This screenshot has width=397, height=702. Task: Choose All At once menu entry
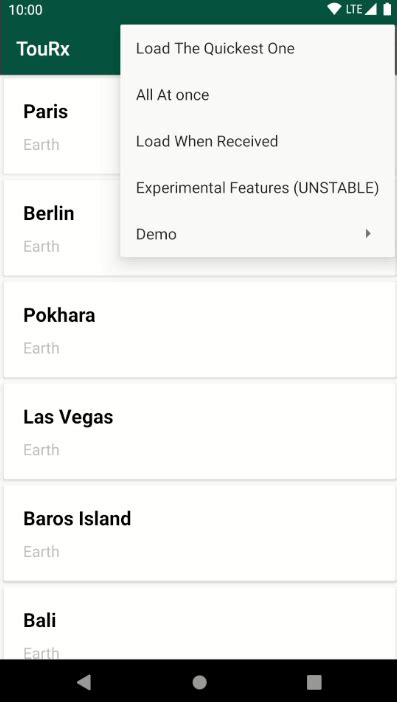(258, 95)
